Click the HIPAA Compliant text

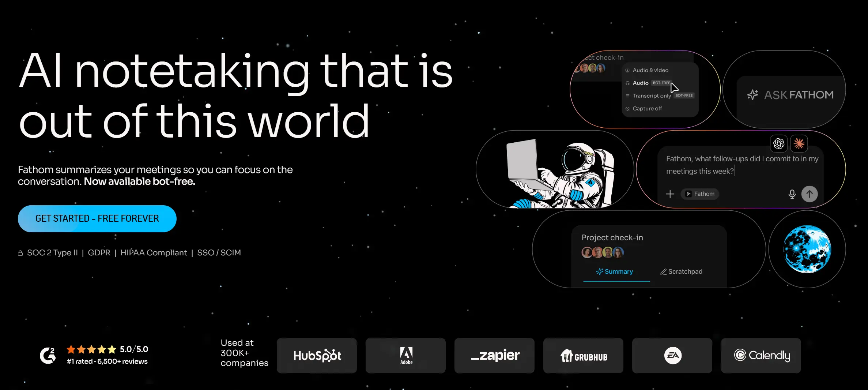[154, 253]
